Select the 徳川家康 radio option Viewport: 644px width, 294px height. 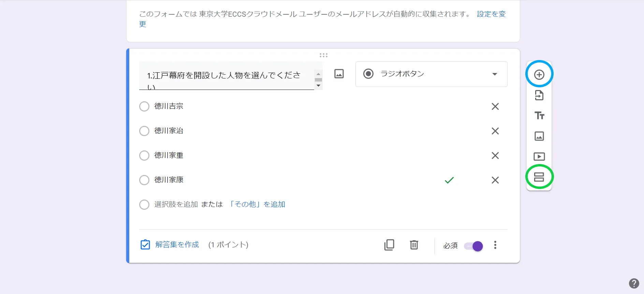tap(144, 180)
